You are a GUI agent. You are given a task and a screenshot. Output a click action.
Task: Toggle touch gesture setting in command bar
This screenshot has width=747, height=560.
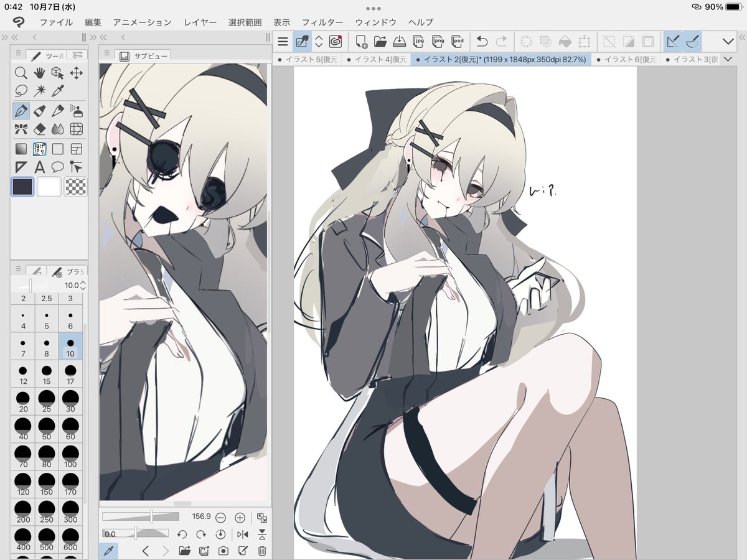point(303,42)
